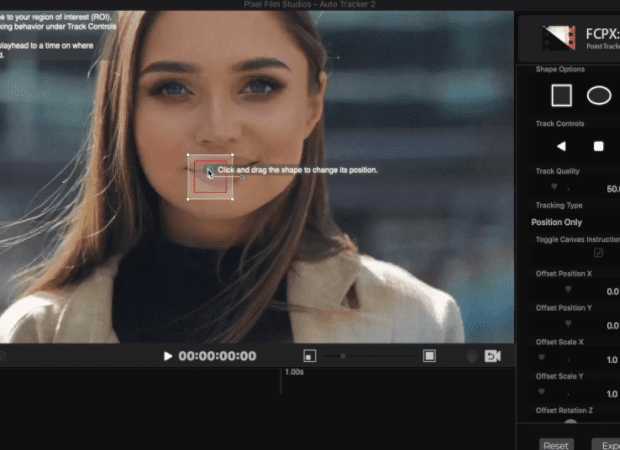Viewport: 620px width, 450px height.
Task: Click the bottom-right handle of tracker shape
Action: coord(232,199)
